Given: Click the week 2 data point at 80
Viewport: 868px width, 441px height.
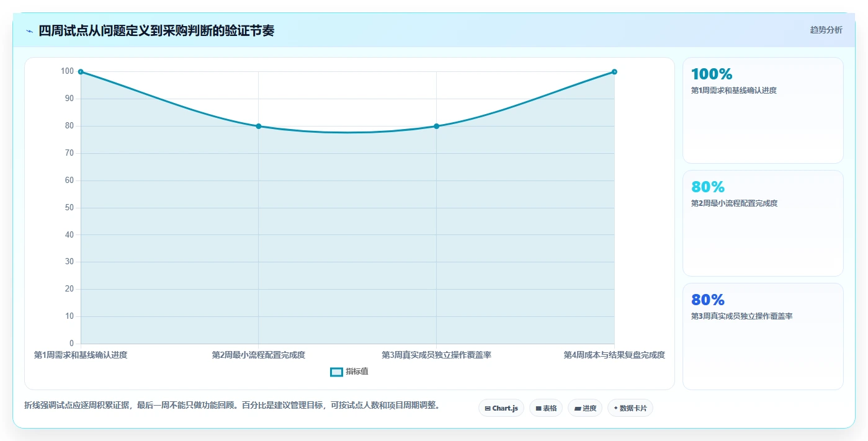Looking at the screenshot, I should click(259, 126).
